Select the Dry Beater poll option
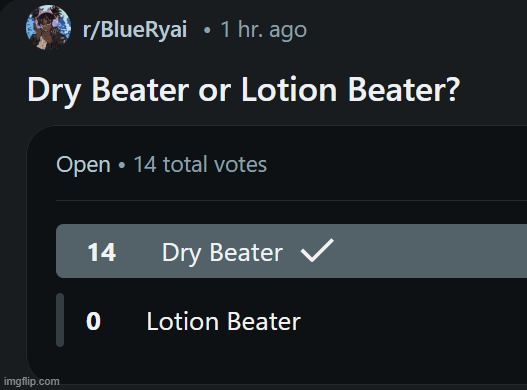The width and height of the screenshot is (527, 390). pyautogui.click(x=291, y=251)
